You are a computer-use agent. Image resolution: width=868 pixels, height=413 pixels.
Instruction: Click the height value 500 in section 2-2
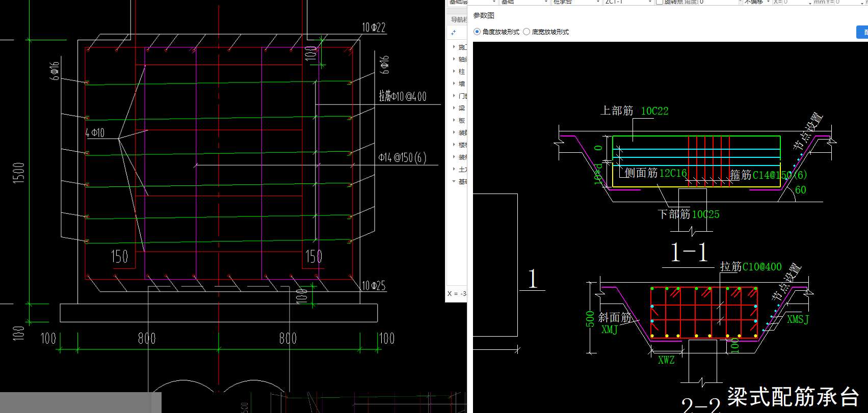tap(590, 319)
